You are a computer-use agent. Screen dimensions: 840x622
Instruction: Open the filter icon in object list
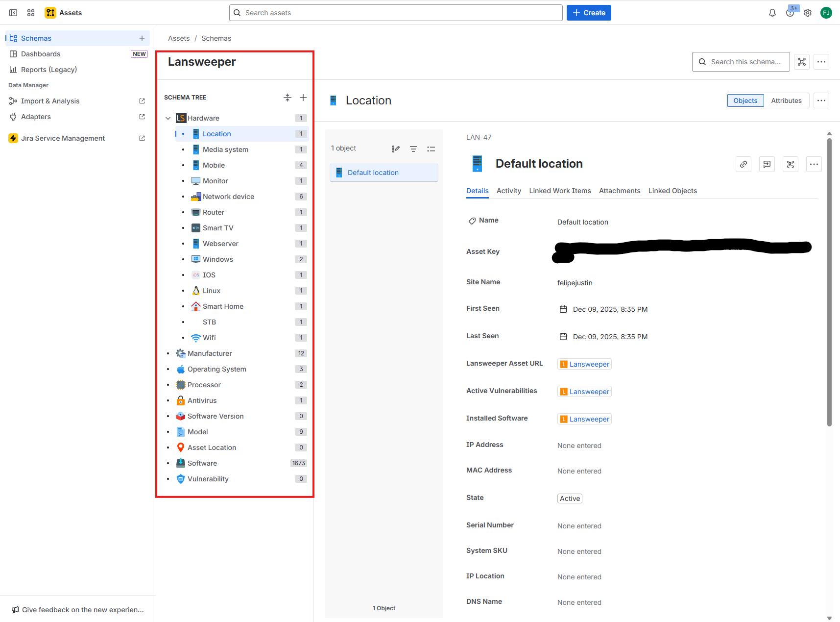click(413, 149)
